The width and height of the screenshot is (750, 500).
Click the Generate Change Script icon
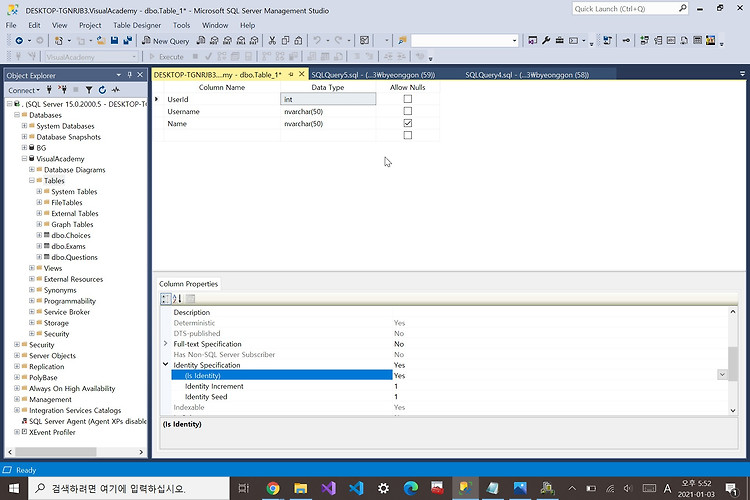point(607,41)
